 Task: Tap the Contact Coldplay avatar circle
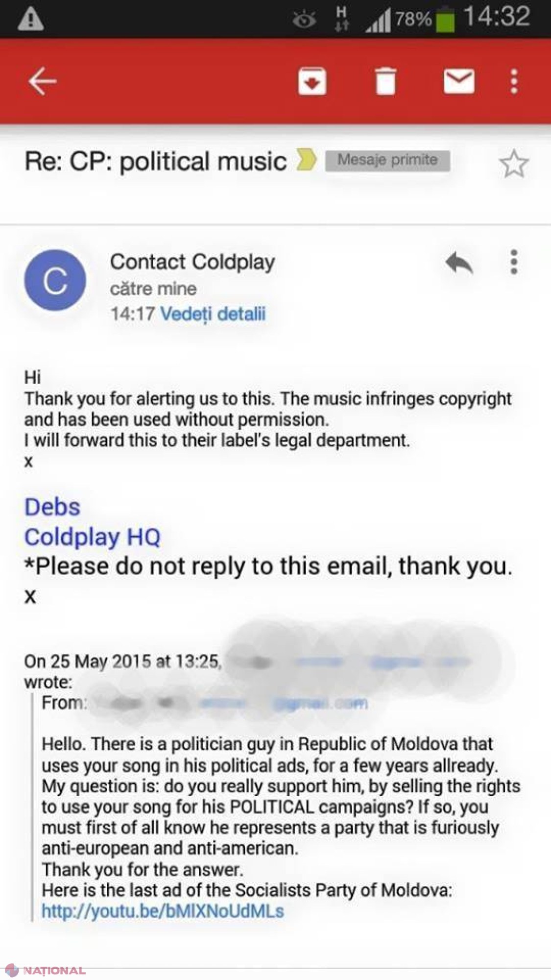[x=55, y=280]
